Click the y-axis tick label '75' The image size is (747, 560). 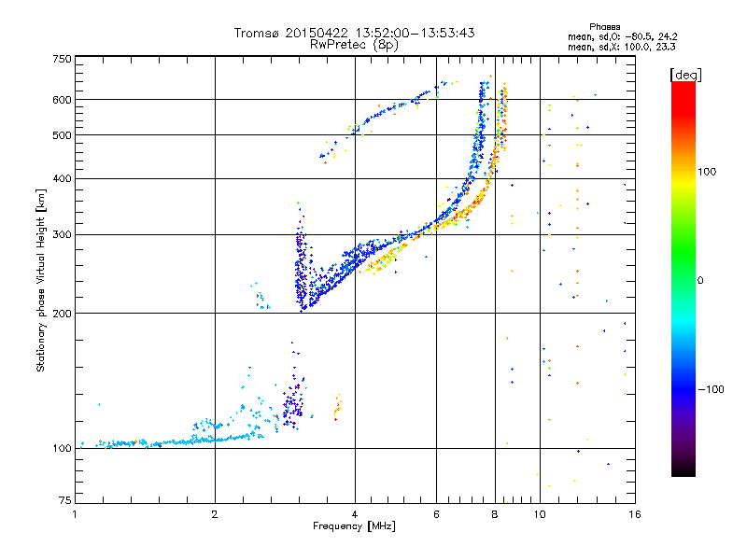[x=65, y=500]
